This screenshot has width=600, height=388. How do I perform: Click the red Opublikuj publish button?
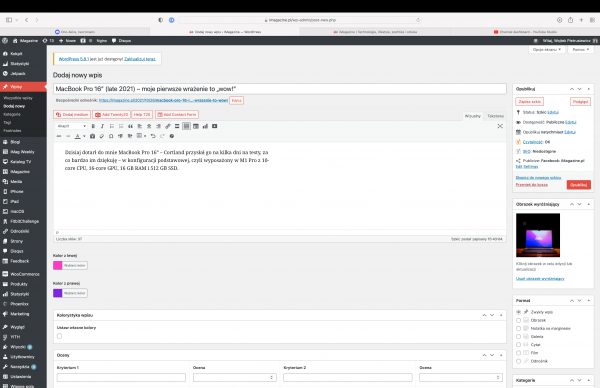[579, 185]
